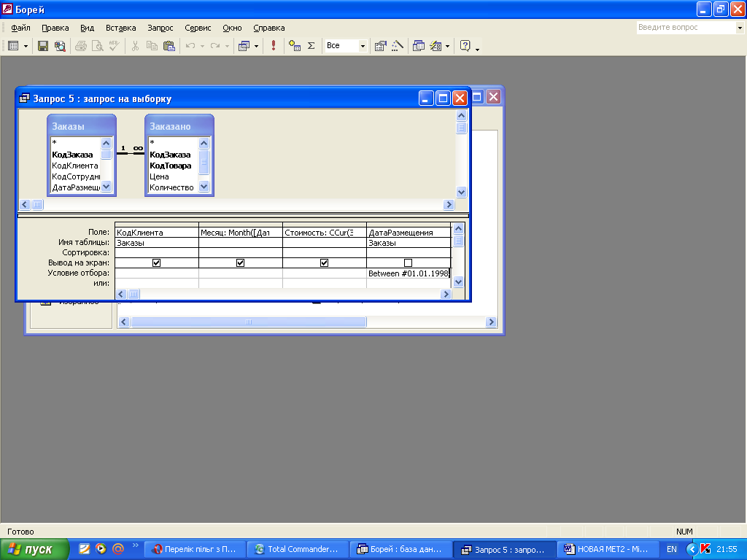Open the Запрос menu
The width and height of the screenshot is (747, 560).
[160, 28]
